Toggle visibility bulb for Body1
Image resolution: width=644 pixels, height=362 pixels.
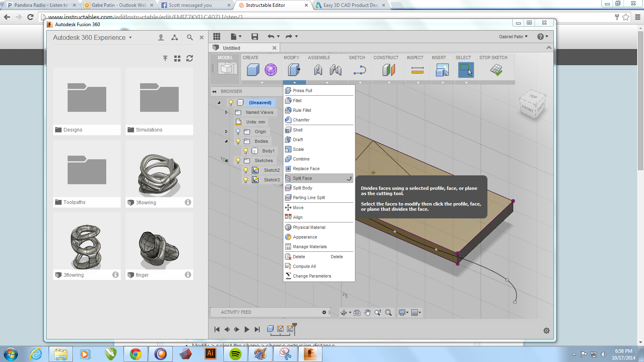point(246,151)
